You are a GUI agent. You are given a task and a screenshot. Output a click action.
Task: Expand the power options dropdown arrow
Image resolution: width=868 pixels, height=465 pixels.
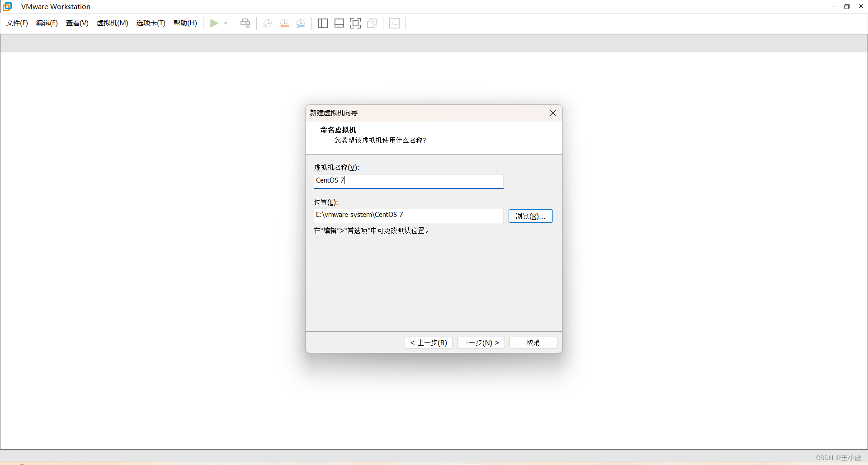pos(226,23)
